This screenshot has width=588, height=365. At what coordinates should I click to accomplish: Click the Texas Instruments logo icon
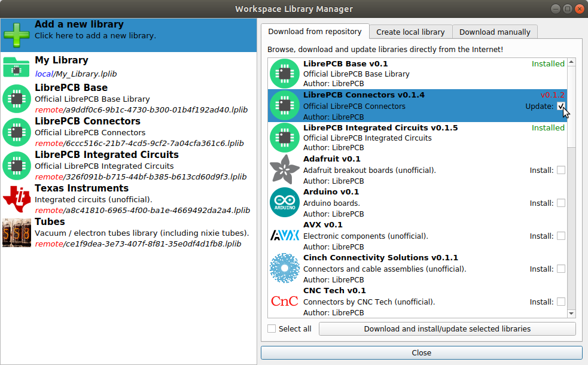16,199
